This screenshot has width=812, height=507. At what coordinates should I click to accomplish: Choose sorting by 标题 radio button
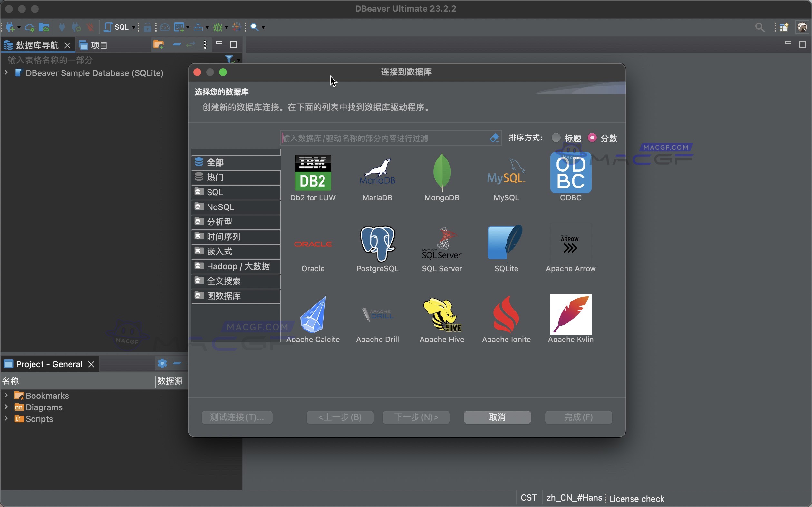[x=556, y=138]
